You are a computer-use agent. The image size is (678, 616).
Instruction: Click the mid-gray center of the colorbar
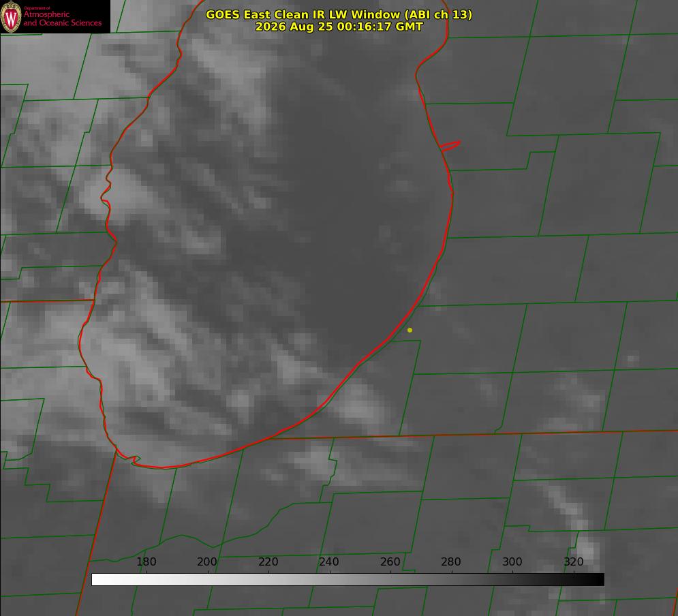click(x=348, y=580)
